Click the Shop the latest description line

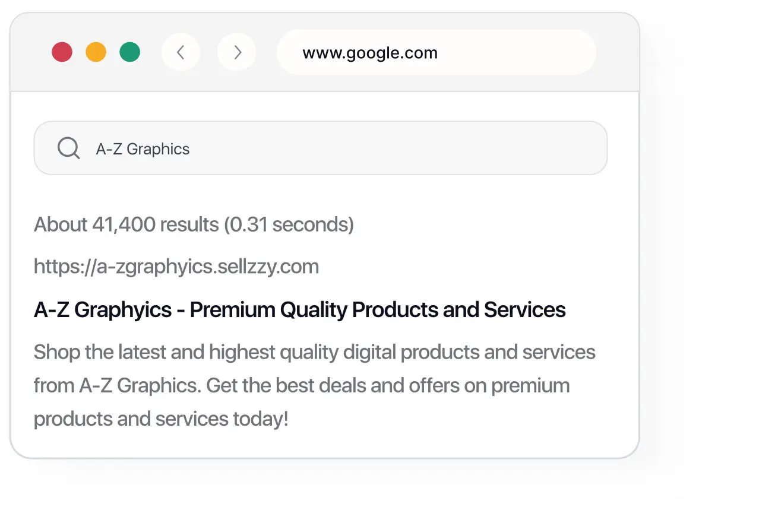[x=314, y=352]
